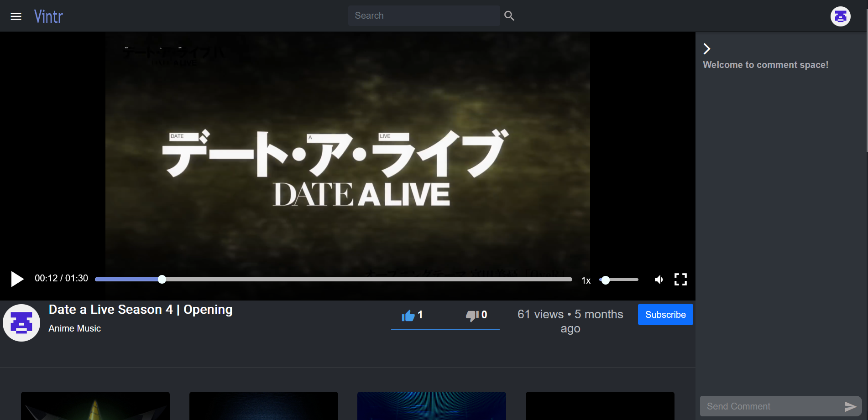The width and height of the screenshot is (868, 420).
Task: Adjust the volume slider
Action: tap(619, 280)
